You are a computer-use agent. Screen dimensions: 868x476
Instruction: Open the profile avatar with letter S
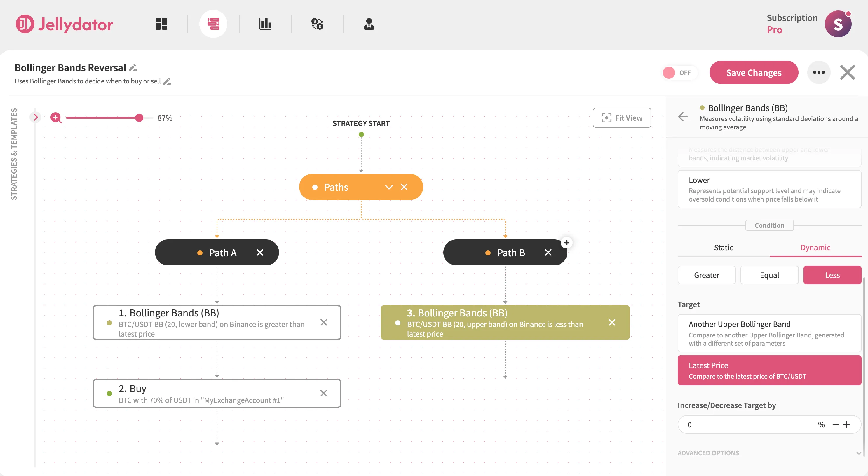coord(838,24)
